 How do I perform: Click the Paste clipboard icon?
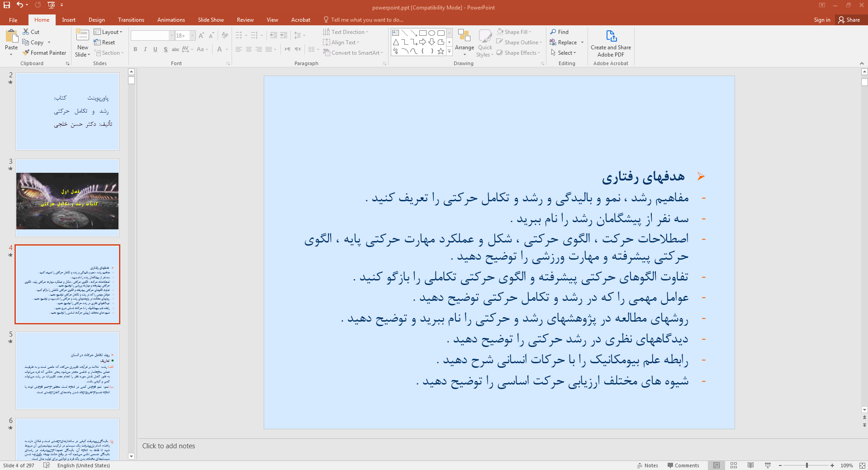11,36
